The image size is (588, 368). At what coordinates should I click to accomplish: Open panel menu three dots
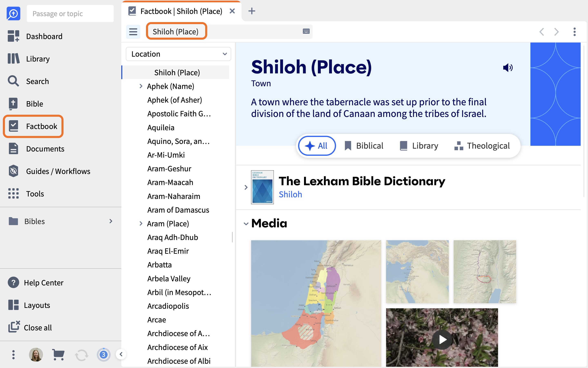[575, 32]
